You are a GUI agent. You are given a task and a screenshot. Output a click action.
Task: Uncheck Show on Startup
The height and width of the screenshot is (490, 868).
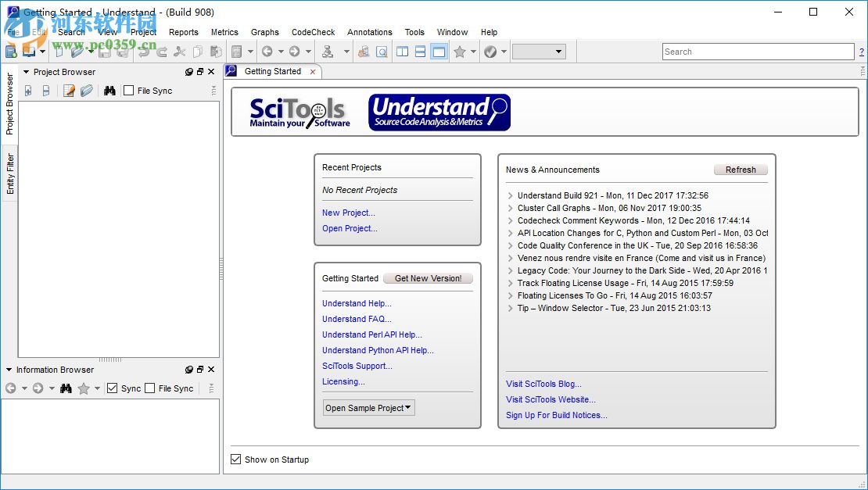coord(236,460)
